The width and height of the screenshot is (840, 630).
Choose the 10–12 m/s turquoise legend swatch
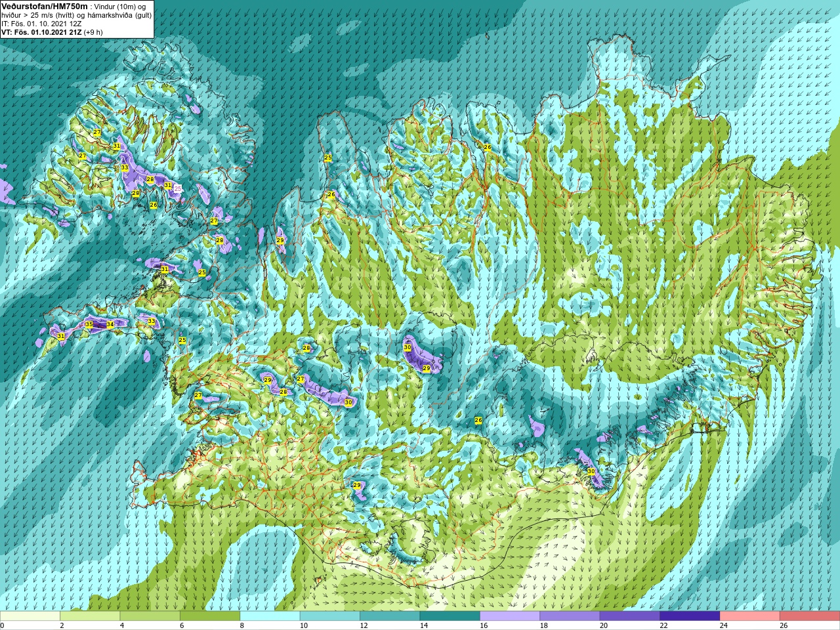click(330, 616)
